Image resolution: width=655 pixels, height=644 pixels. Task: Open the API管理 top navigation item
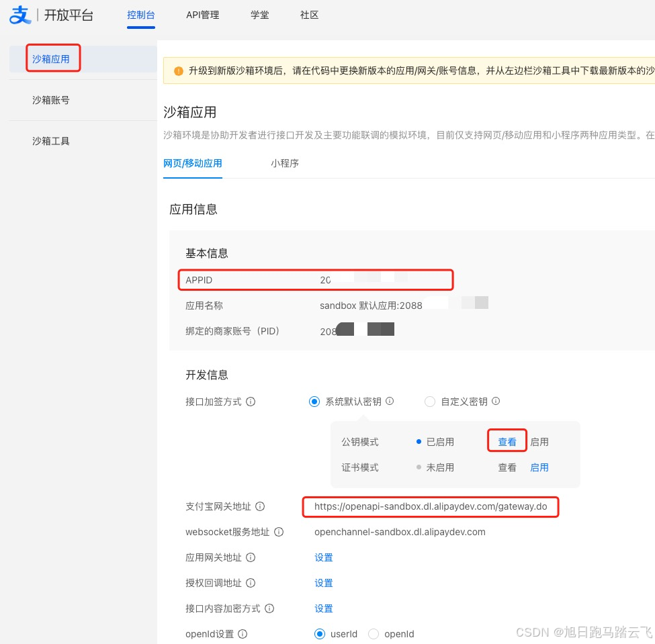point(203,15)
